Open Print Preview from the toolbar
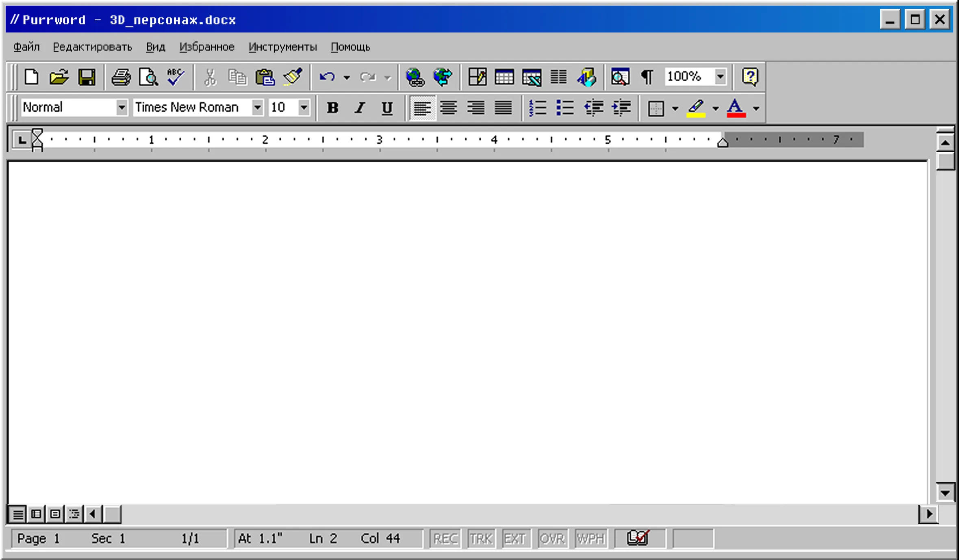Screen dimensions: 959x560 (x=148, y=77)
